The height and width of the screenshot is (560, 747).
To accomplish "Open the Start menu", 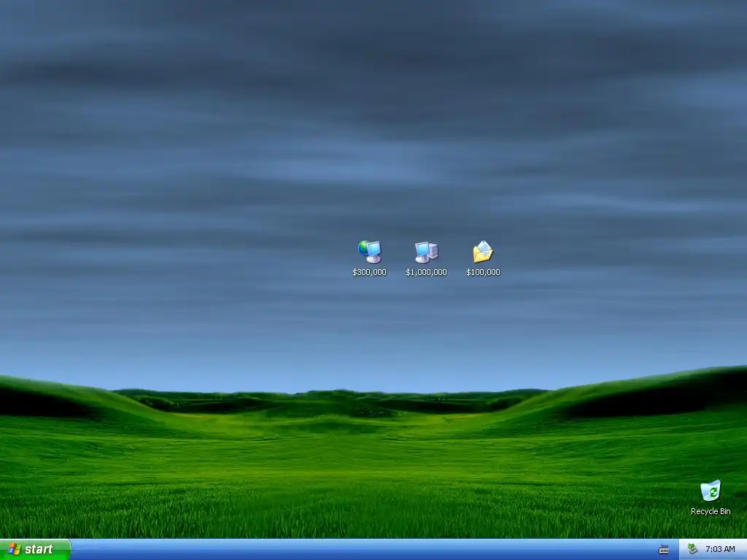I will point(35,550).
